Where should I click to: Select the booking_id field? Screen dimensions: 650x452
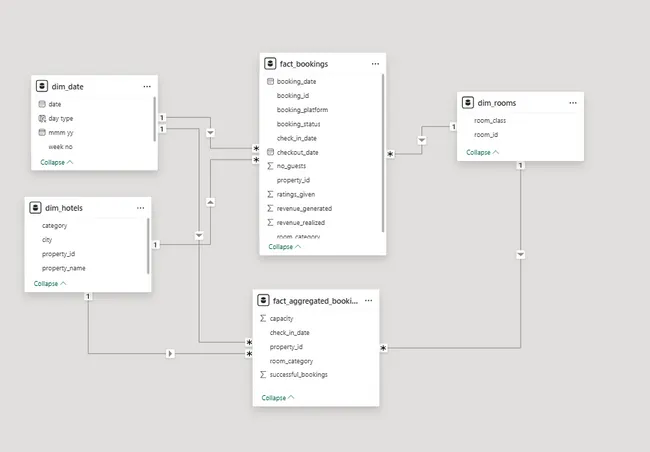293,95
